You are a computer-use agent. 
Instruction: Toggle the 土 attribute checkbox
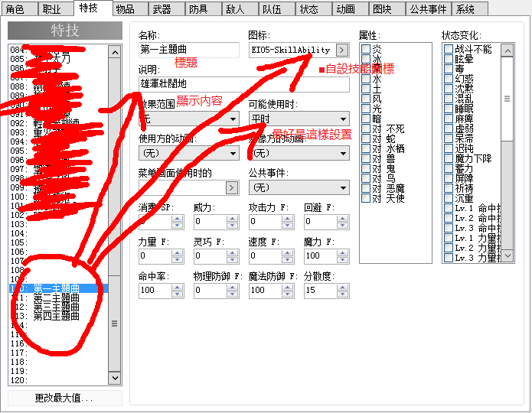(x=366, y=89)
